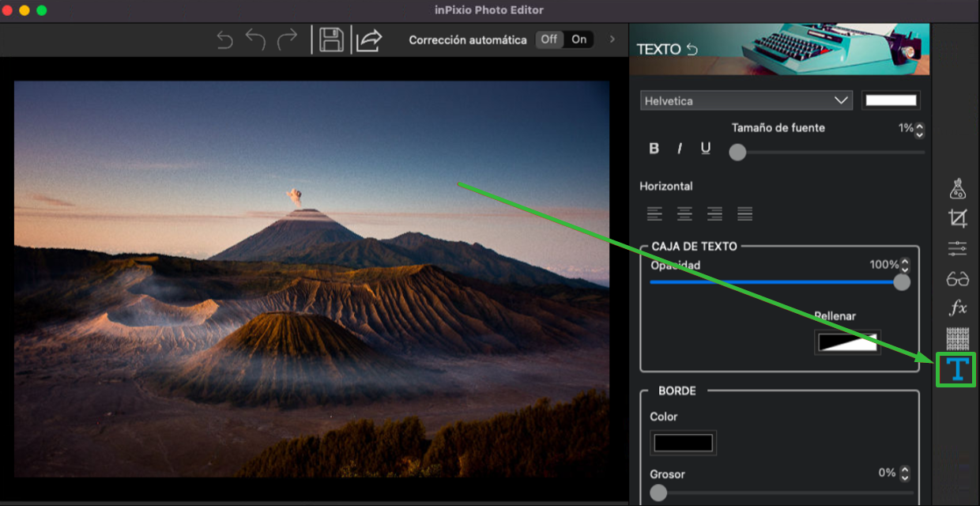Click the "Horizontal" label
The image size is (980, 506).
coord(666,186)
